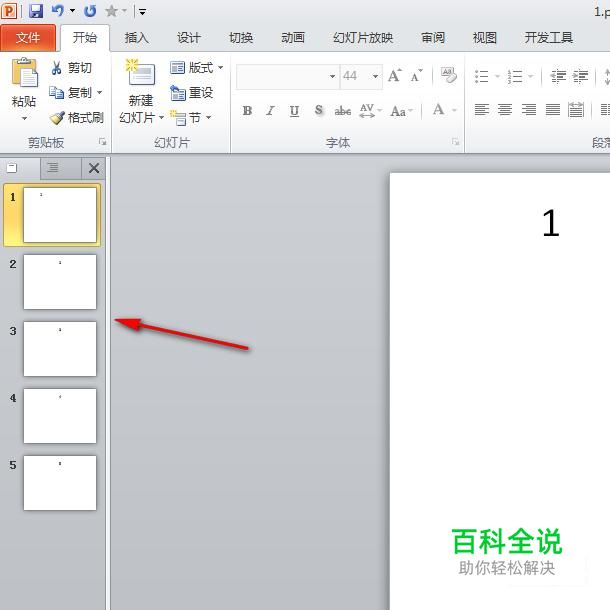610x610 pixels.
Task: Click the increase list level icon
Action: tap(580, 76)
